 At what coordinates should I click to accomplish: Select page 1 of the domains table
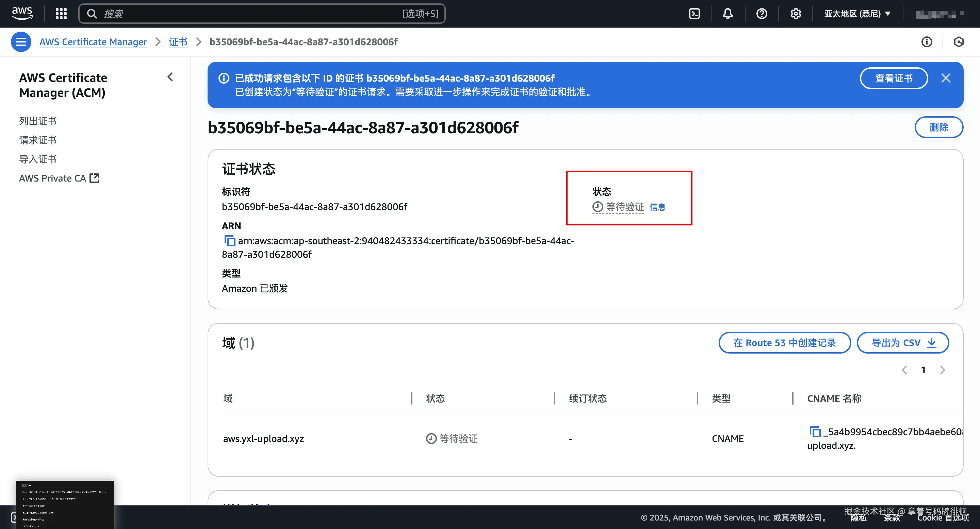tap(923, 370)
